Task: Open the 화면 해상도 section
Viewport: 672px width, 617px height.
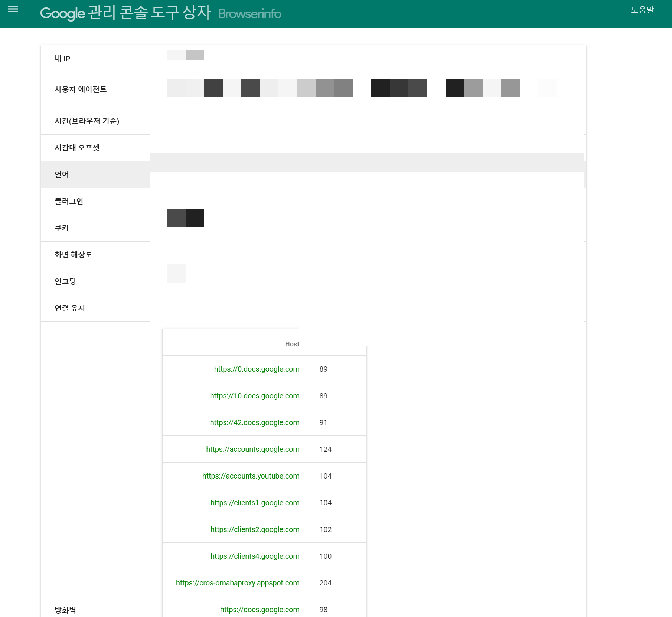Action: [74, 255]
